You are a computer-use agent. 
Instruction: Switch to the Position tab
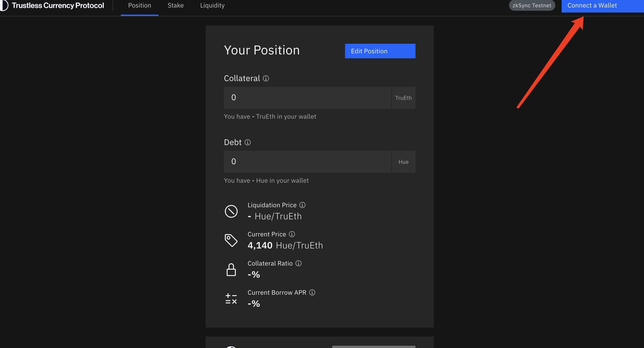coord(140,5)
